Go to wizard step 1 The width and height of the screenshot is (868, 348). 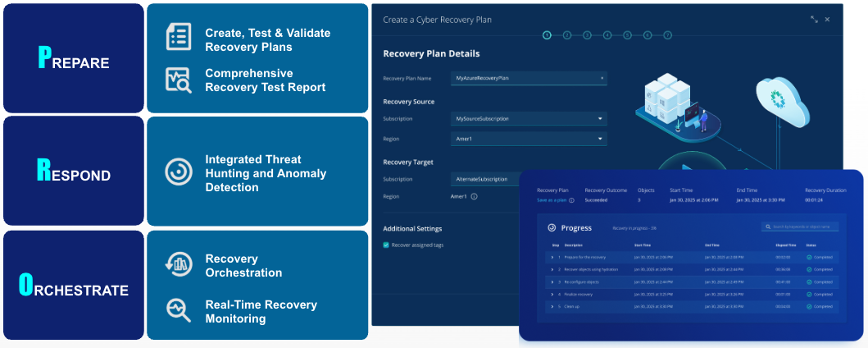coord(547,35)
